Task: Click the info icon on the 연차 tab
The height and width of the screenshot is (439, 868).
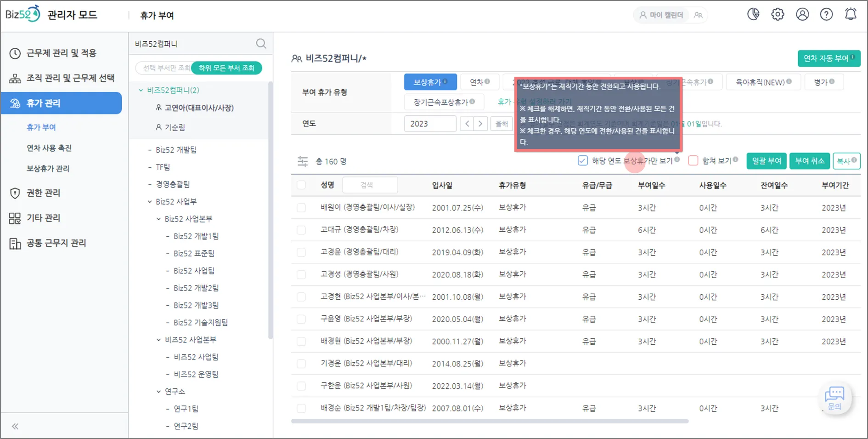Action: (x=487, y=82)
